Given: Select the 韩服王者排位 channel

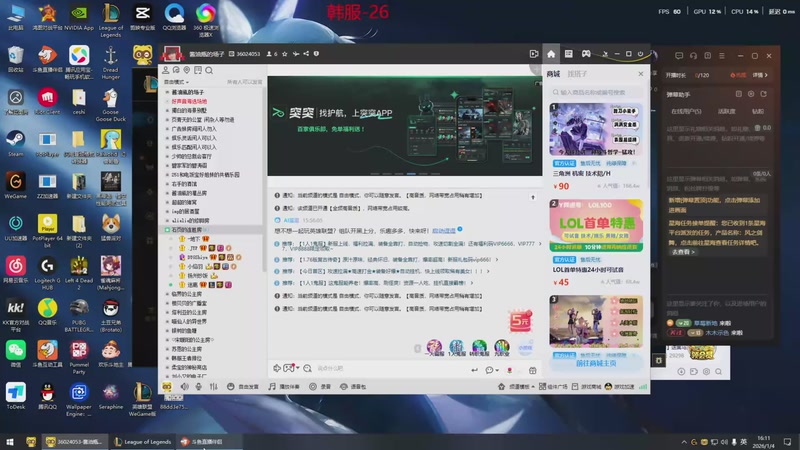Looking at the screenshot, I should [186, 358].
